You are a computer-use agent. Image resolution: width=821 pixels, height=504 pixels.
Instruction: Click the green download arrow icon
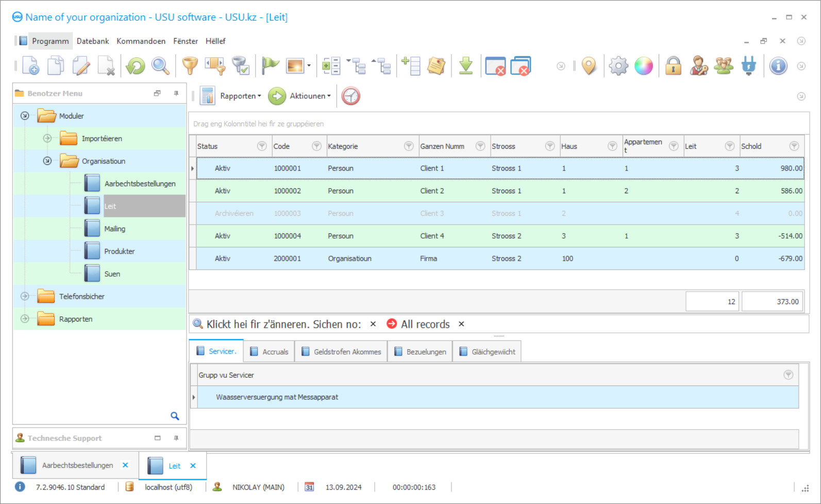466,66
